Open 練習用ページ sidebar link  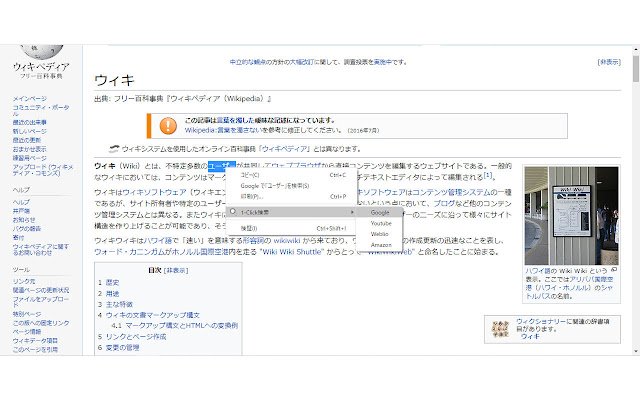[x=29, y=158]
